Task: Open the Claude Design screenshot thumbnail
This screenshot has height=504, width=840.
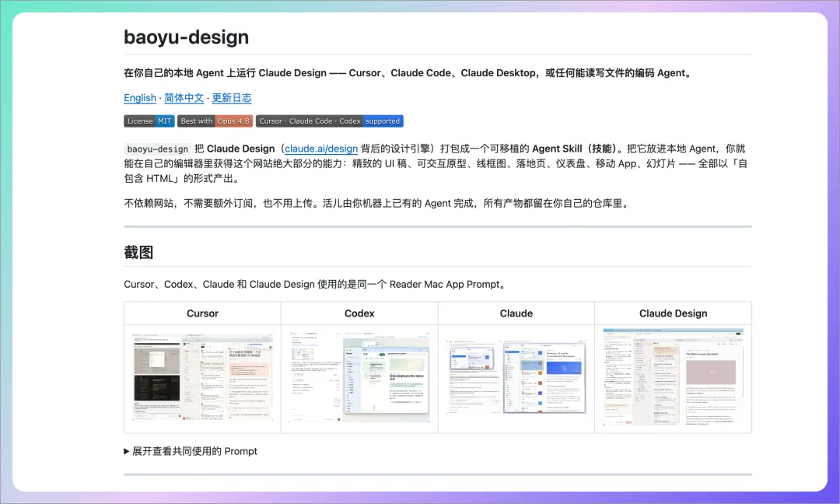Action: coord(674,377)
